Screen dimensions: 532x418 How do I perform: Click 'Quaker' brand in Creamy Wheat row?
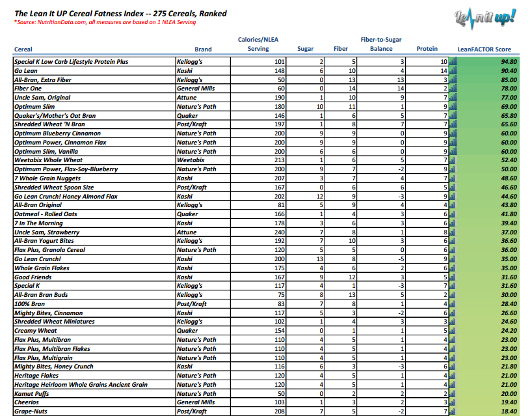click(x=203, y=330)
